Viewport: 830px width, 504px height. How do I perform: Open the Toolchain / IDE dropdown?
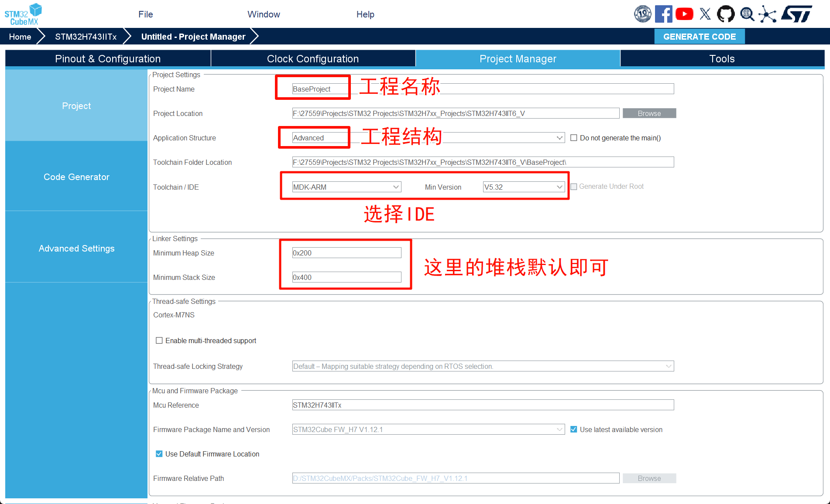pyautogui.click(x=346, y=187)
